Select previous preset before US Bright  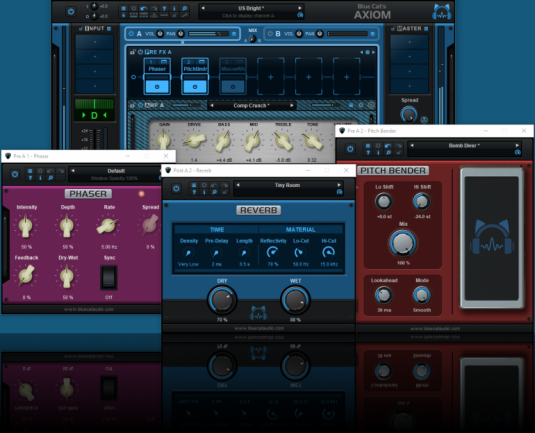click(x=203, y=8)
